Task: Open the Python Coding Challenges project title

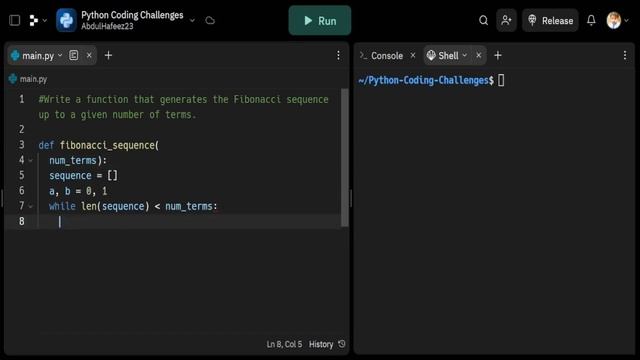Action: pyautogui.click(x=132, y=15)
